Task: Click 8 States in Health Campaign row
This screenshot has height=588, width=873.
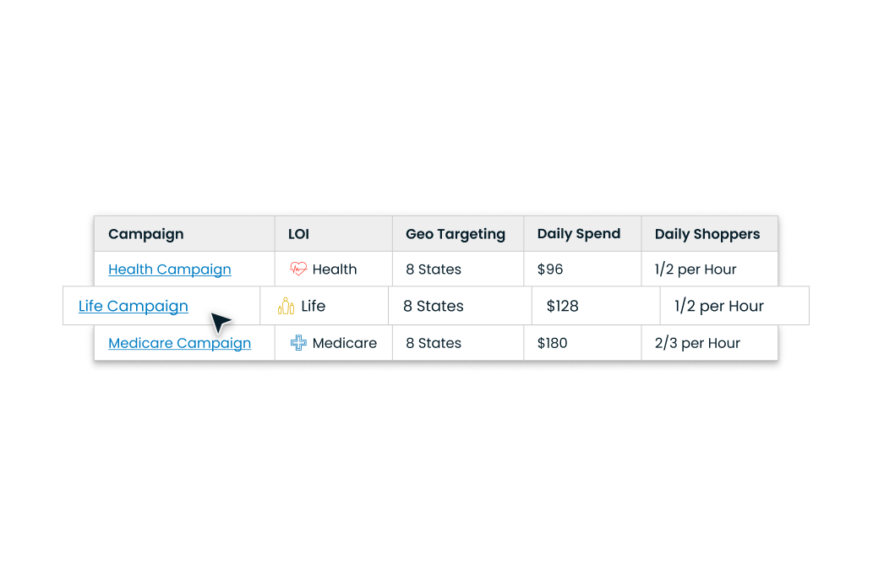Action: (x=434, y=269)
